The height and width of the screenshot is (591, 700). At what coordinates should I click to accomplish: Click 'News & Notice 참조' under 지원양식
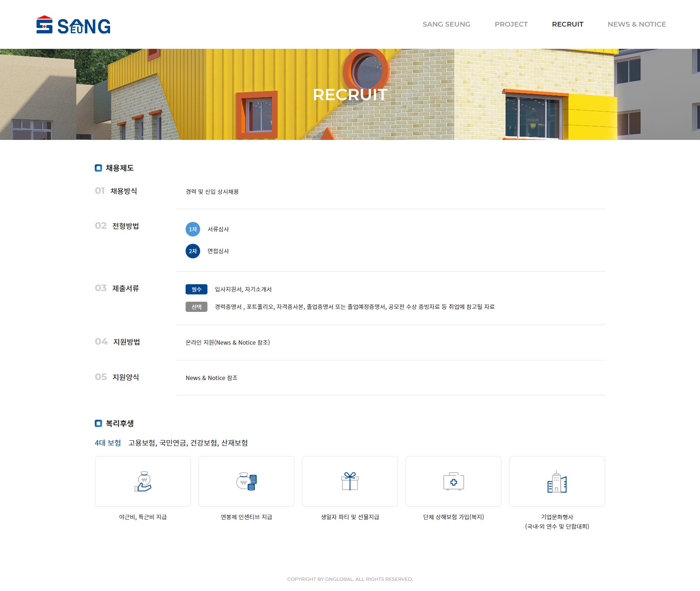coord(212,378)
